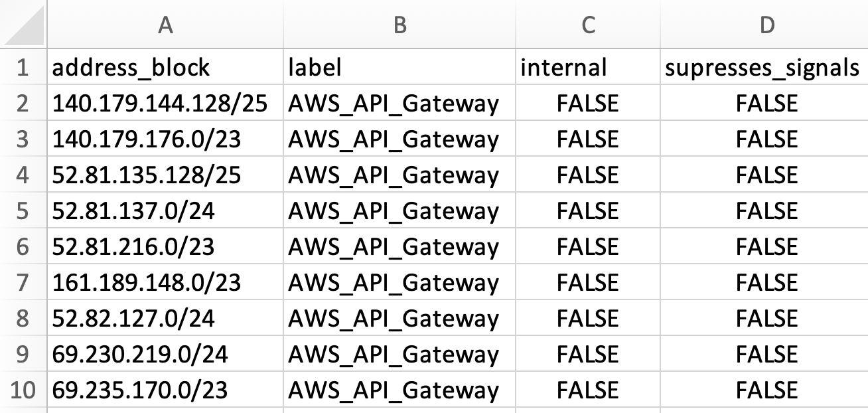Select the label header cell
The height and width of the screenshot is (413, 868).
(399, 67)
